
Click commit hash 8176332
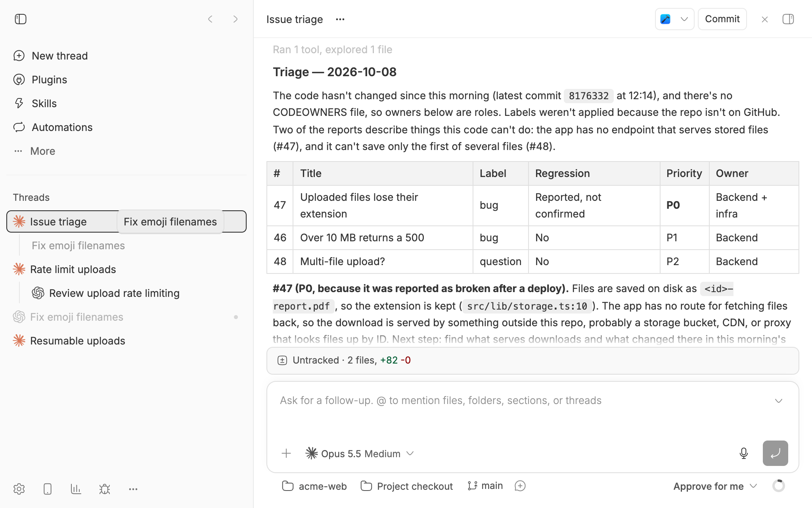tap(588, 96)
